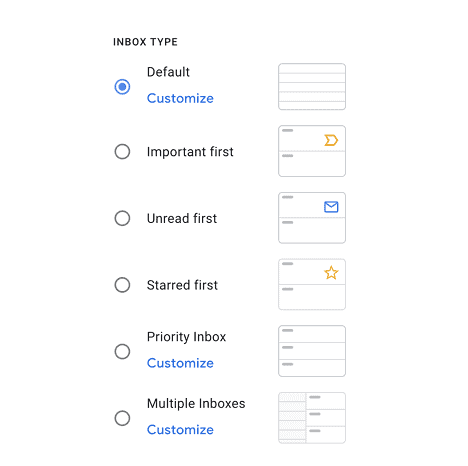
Task: Click the blue envelope unread icon
Action: [x=331, y=207]
